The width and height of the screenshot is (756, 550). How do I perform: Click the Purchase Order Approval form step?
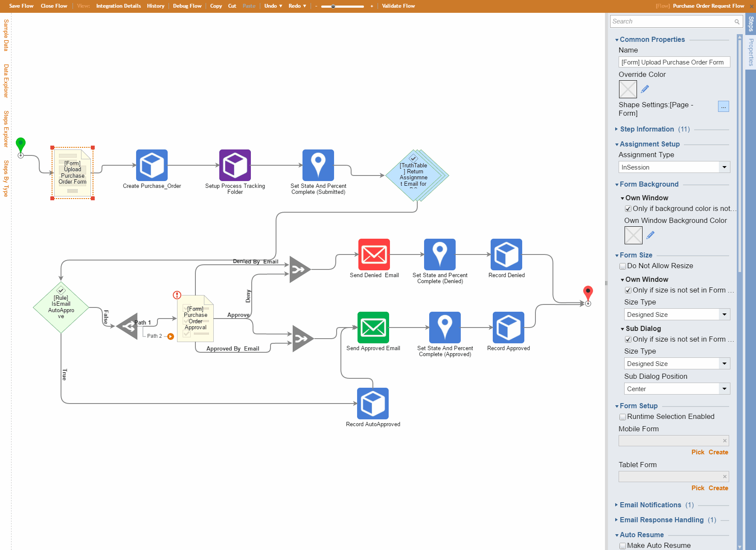click(x=195, y=318)
